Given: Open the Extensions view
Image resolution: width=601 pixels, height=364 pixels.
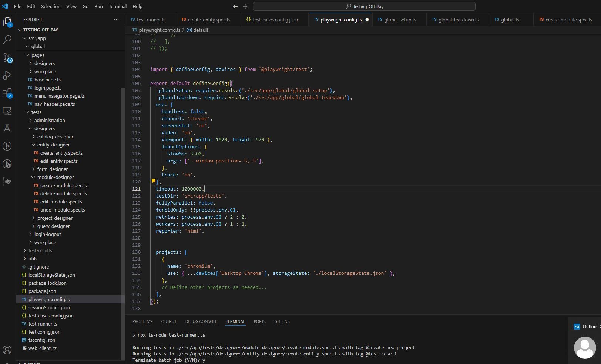Looking at the screenshot, I should [7, 93].
